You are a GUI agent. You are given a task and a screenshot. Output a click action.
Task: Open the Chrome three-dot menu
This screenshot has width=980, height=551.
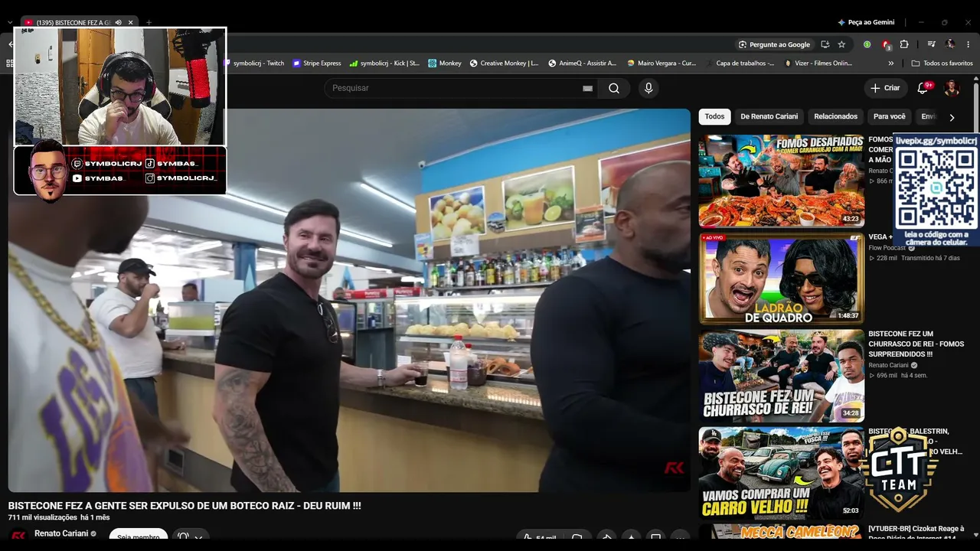969,44
